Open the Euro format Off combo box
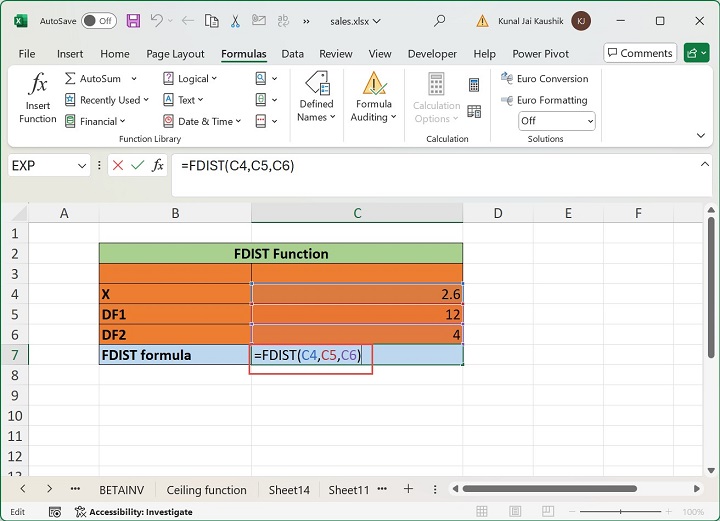 [556, 121]
